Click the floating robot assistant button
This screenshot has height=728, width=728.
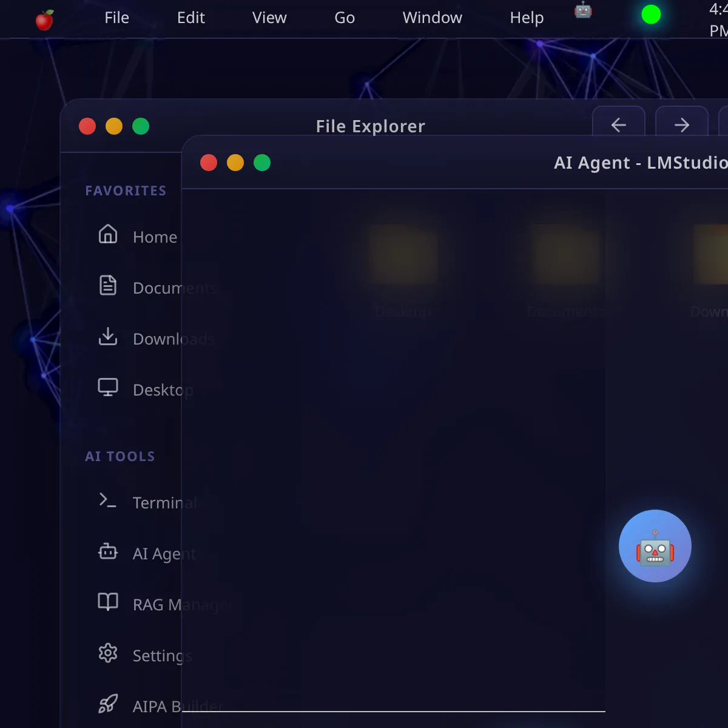tap(655, 546)
